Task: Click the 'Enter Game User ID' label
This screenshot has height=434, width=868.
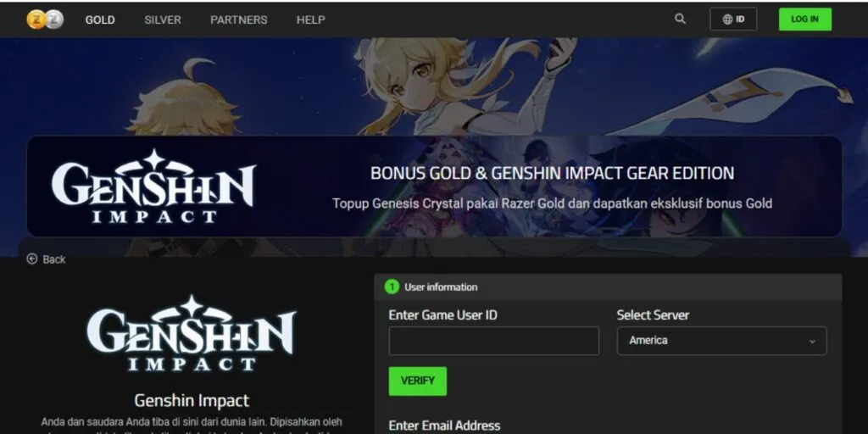Action: pyautogui.click(x=442, y=315)
